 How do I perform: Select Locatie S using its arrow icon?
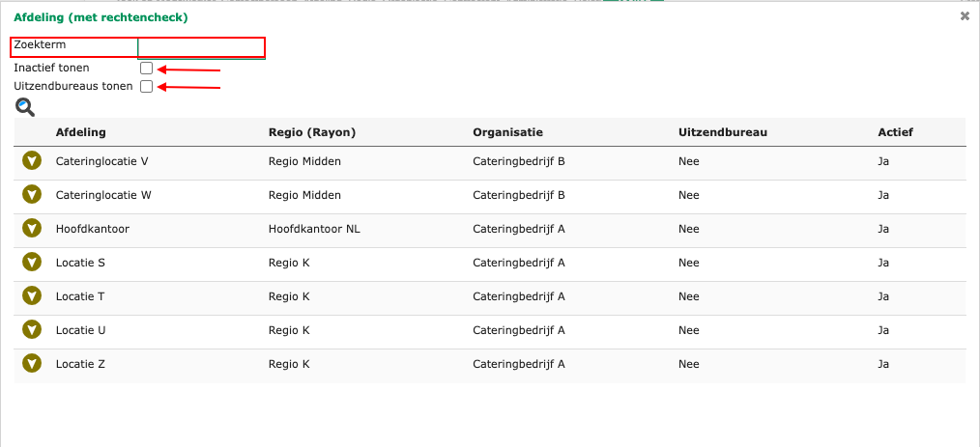(x=32, y=263)
